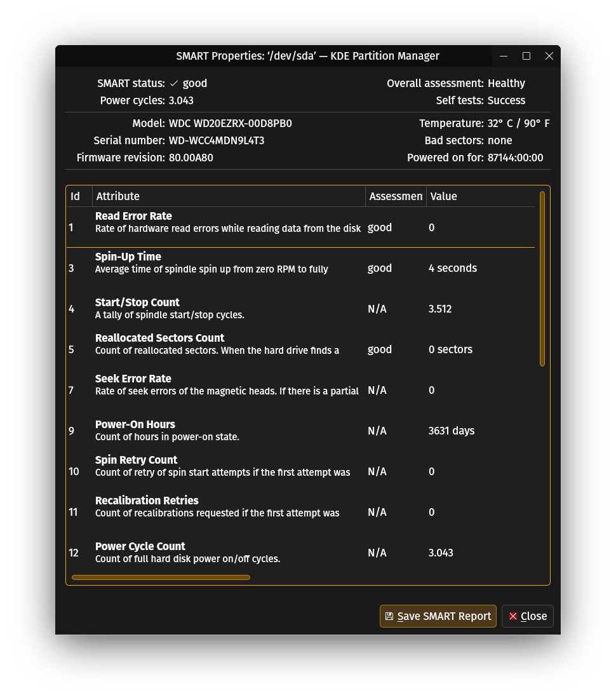
Task: Select the Start/Stop Count row
Action: point(300,309)
